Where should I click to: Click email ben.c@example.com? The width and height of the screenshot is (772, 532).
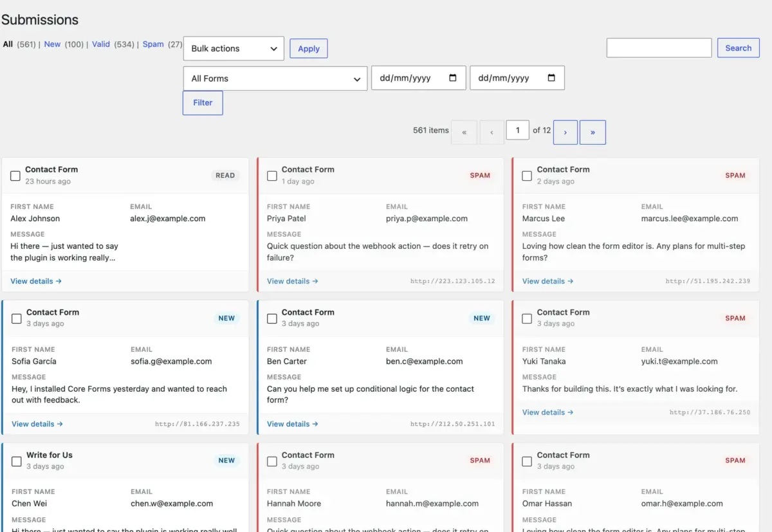pos(425,362)
